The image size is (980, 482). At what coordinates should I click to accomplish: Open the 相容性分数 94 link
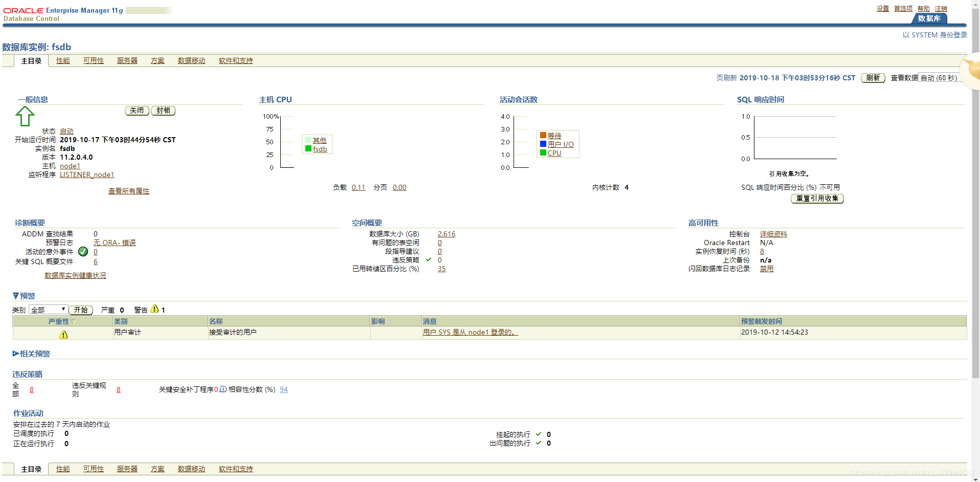tap(284, 389)
